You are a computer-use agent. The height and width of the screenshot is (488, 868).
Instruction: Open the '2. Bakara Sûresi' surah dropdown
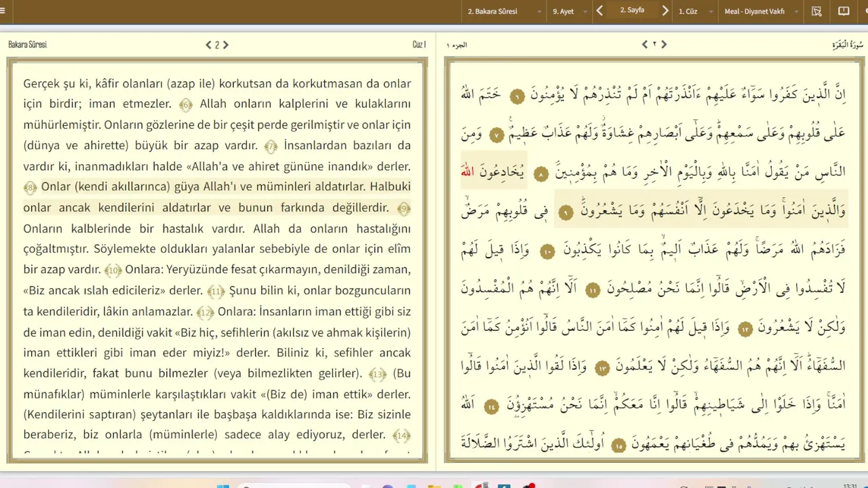pyautogui.click(x=504, y=12)
